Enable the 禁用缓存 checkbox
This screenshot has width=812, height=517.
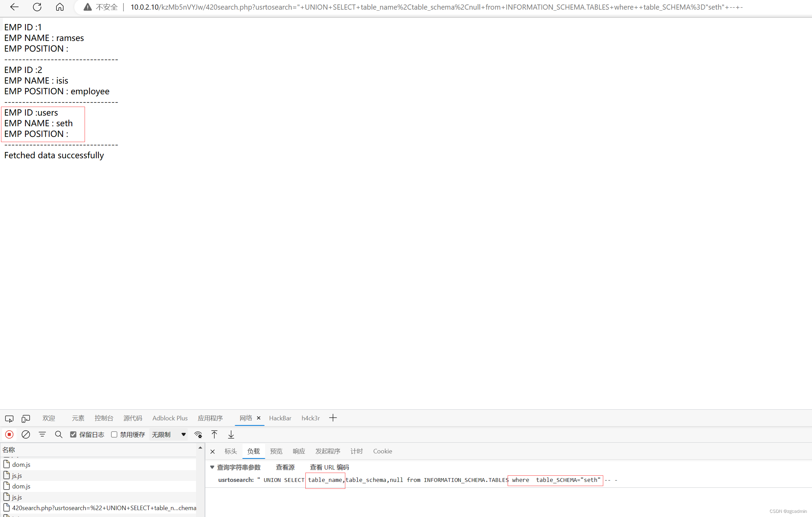(114, 434)
